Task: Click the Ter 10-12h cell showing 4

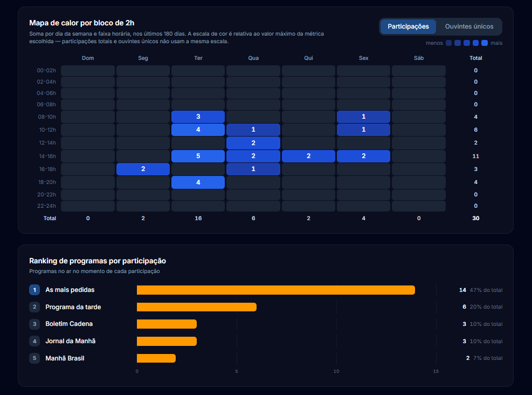Action: 198,130
